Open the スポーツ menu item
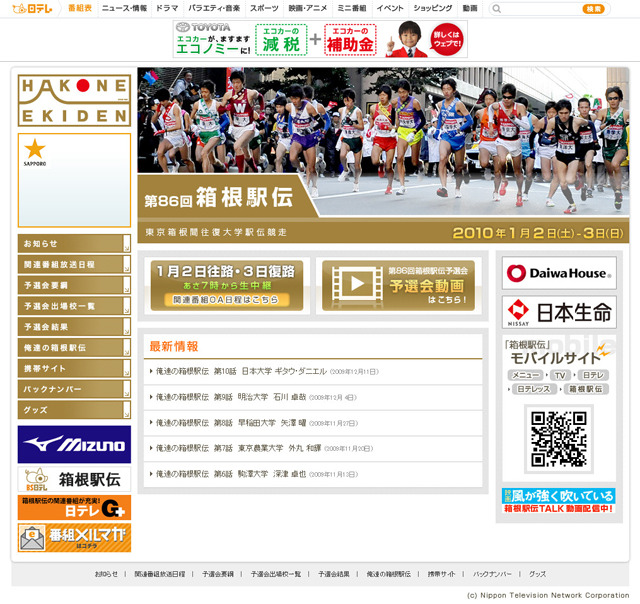Viewport: 640px width, 604px height. coord(264,8)
